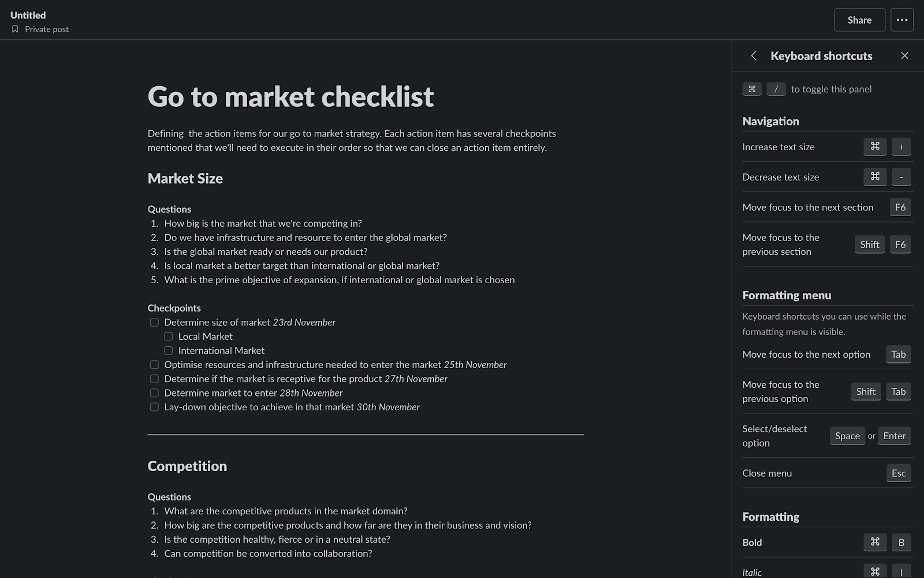This screenshot has width=924, height=578.
Task: Close the Keyboard shortcuts panel
Action: (x=904, y=55)
